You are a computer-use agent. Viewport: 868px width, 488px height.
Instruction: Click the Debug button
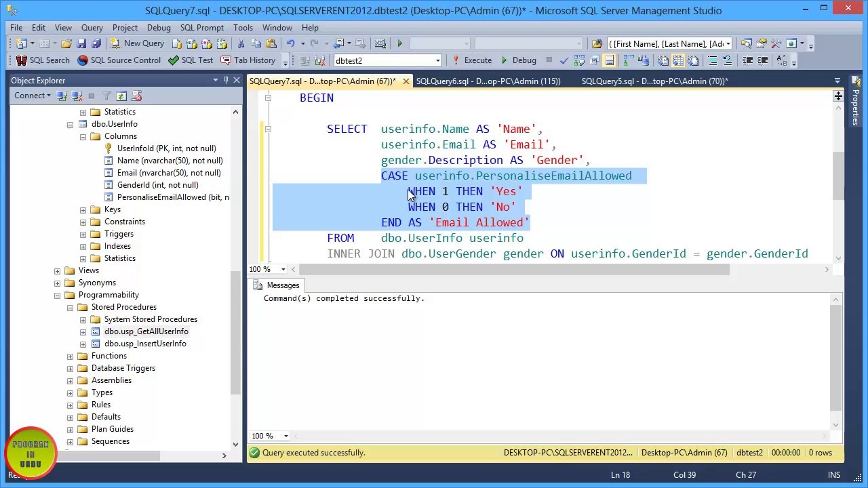click(x=519, y=60)
